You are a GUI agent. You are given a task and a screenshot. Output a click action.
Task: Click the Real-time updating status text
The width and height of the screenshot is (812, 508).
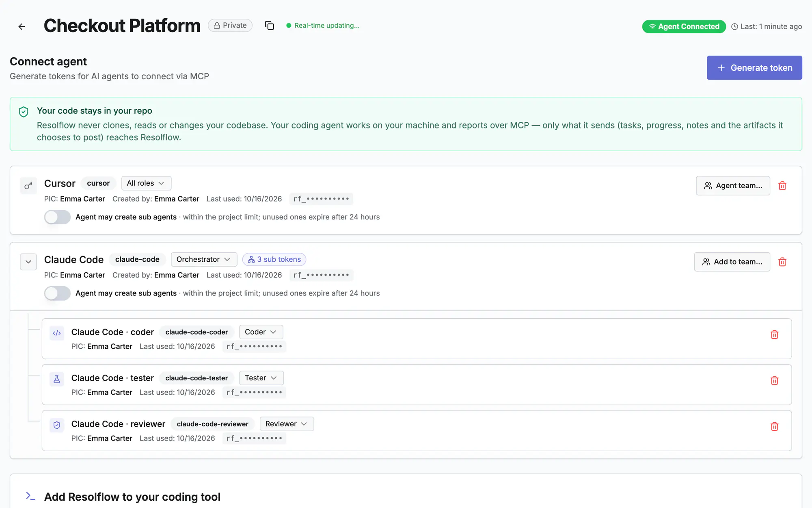327,26
